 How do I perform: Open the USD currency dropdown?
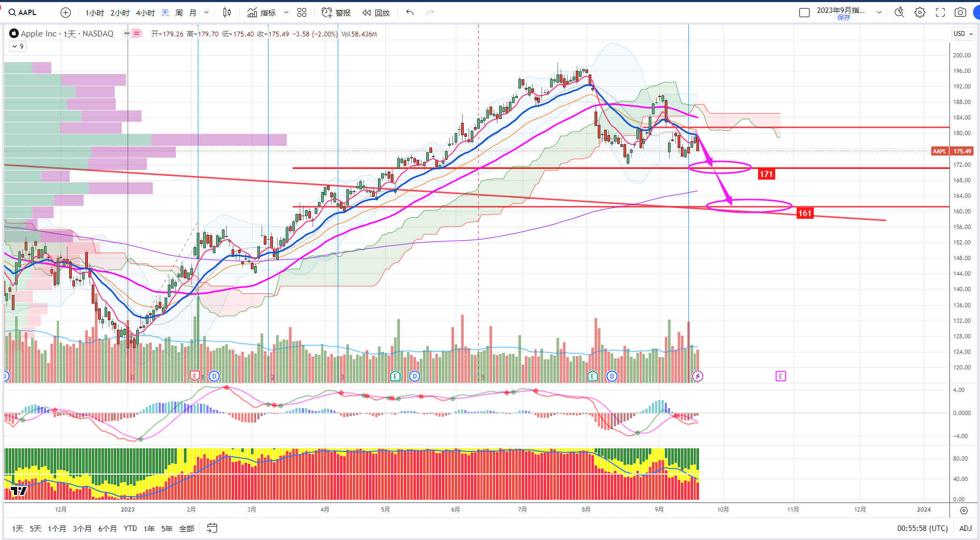point(963,33)
